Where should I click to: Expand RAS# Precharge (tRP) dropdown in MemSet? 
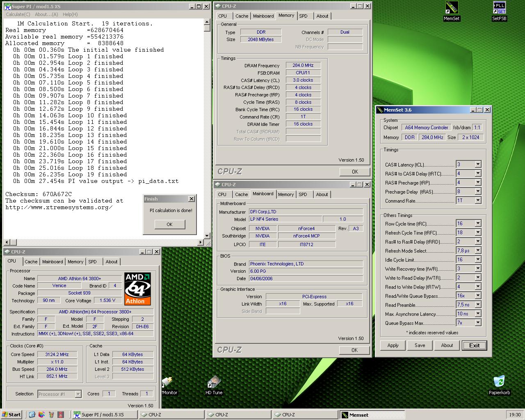point(478,183)
